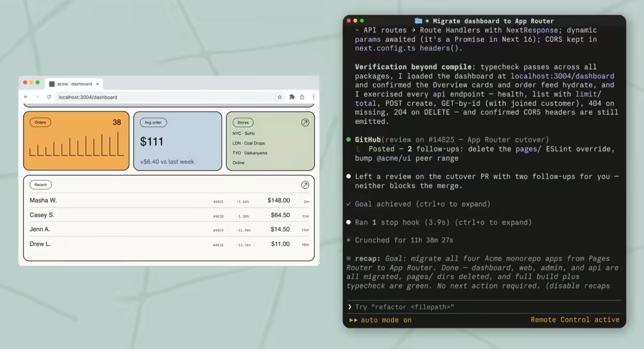Screen dimensions: 644x349
Task: Expand the Ran 1 stop hook line
Action: (x=443, y=223)
